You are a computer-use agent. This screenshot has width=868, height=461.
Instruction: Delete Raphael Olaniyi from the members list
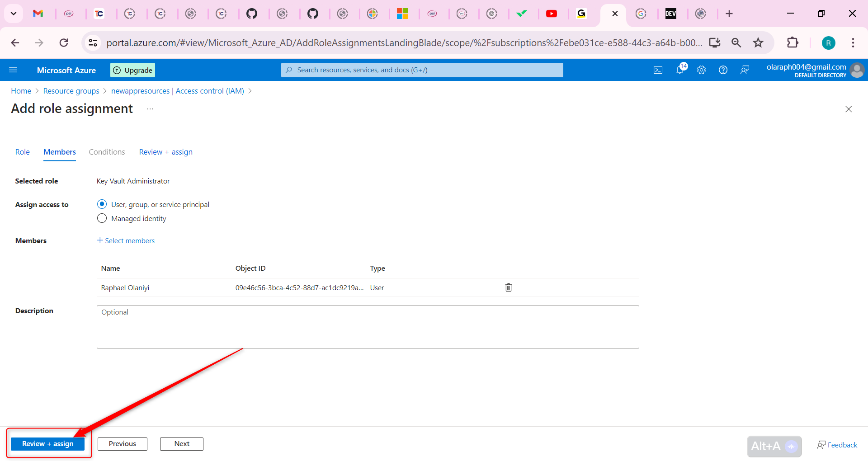coord(508,287)
